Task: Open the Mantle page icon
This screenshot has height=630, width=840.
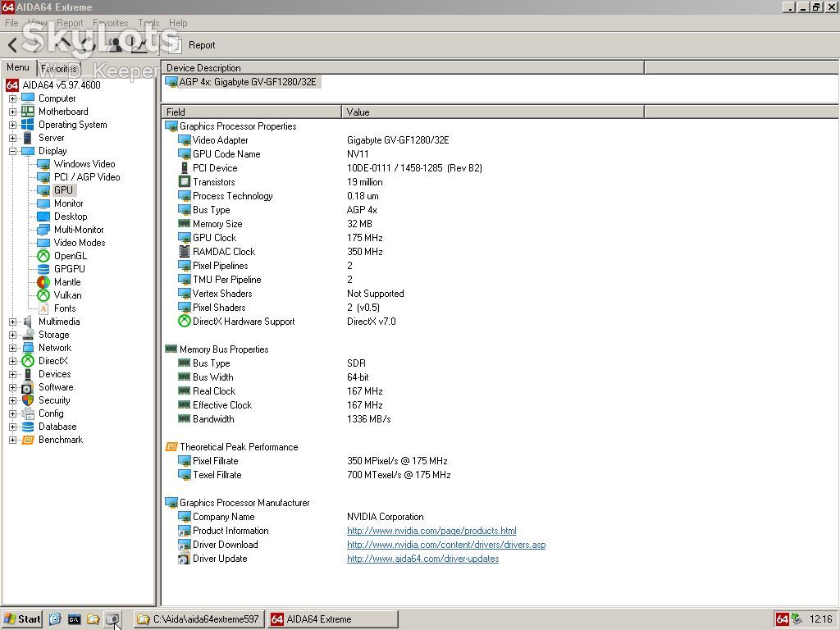Action: [x=43, y=282]
